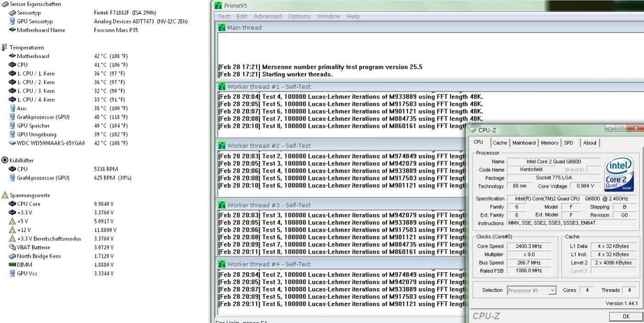This screenshot has height=323, width=644.
Task: Select the Grafikprozessor fan 625 RPM value
Action: [x=112, y=178]
